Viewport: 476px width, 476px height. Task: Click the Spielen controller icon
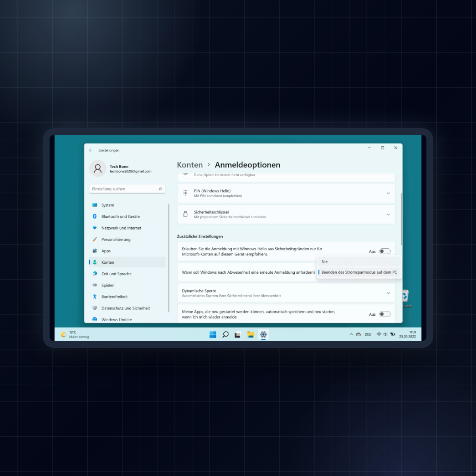click(x=95, y=285)
